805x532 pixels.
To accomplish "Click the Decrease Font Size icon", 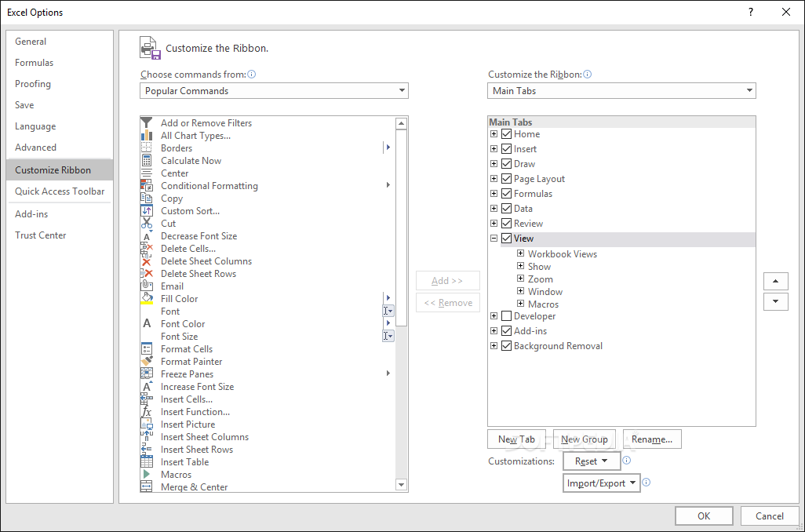I will point(146,235).
